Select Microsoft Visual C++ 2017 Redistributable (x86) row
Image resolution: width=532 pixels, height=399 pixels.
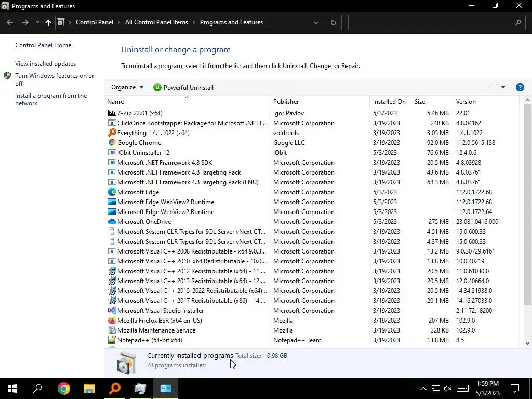(312, 300)
